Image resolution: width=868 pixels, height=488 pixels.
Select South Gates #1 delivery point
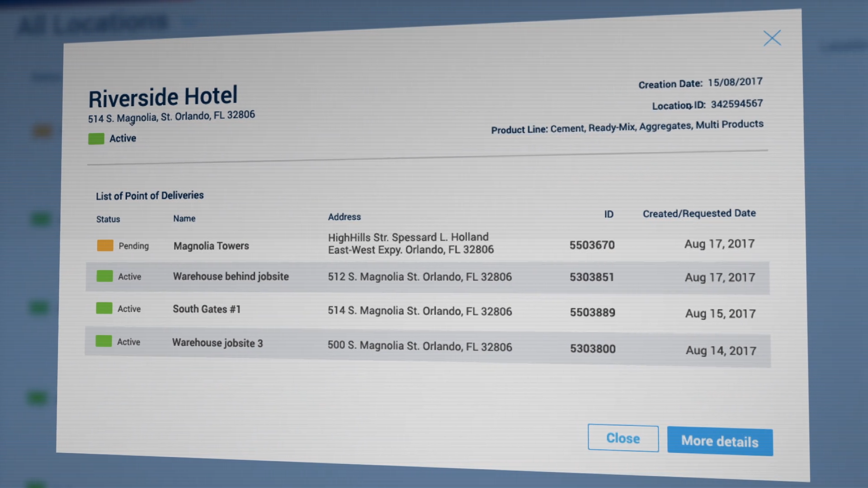point(207,309)
